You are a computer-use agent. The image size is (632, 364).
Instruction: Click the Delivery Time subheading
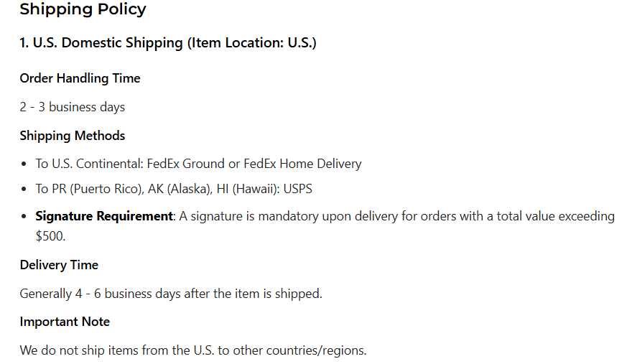click(59, 265)
